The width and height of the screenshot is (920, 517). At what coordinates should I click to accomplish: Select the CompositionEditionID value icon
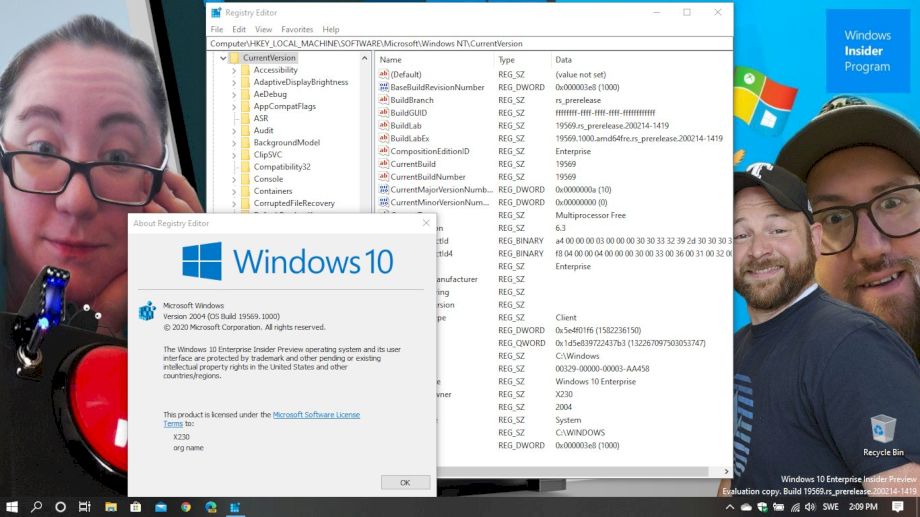point(384,151)
